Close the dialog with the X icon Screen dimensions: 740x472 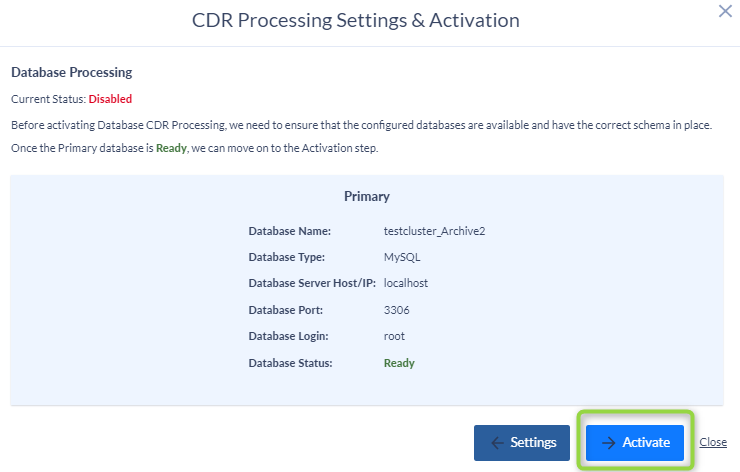(x=725, y=11)
